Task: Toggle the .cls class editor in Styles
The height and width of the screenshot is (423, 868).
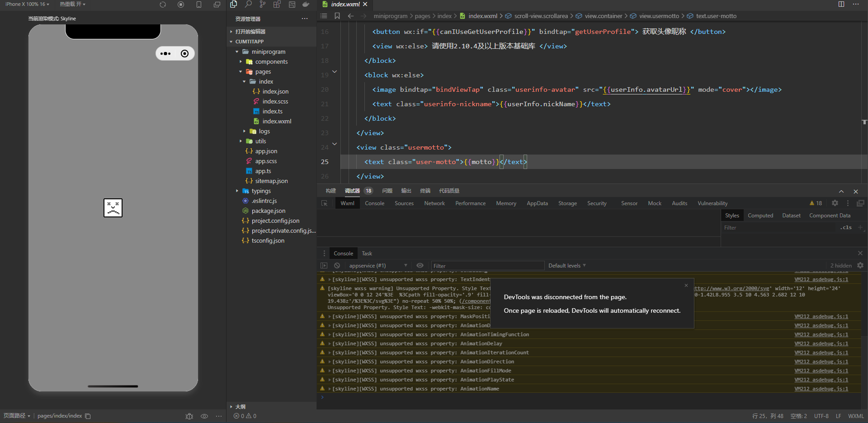Action: pyautogui.click(x=846, y=228)
